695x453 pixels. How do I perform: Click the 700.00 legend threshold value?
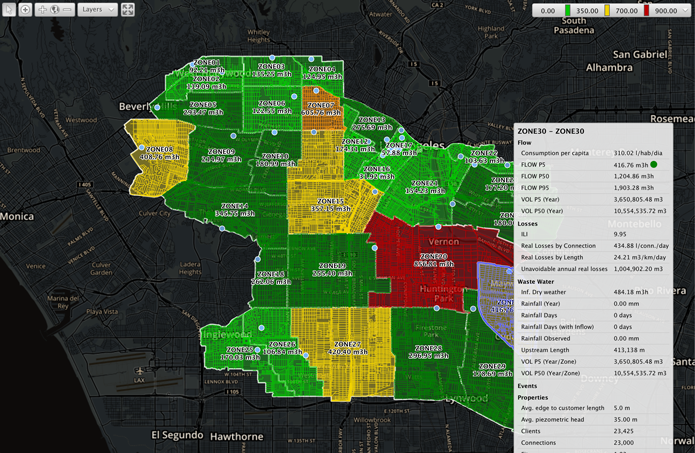(627, 10)
